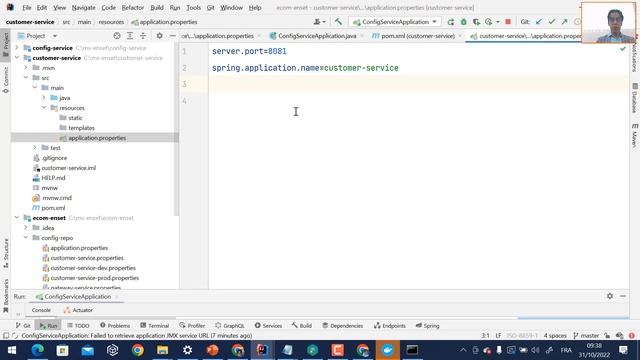Open the Services tool window

click(x=268, y=326)
